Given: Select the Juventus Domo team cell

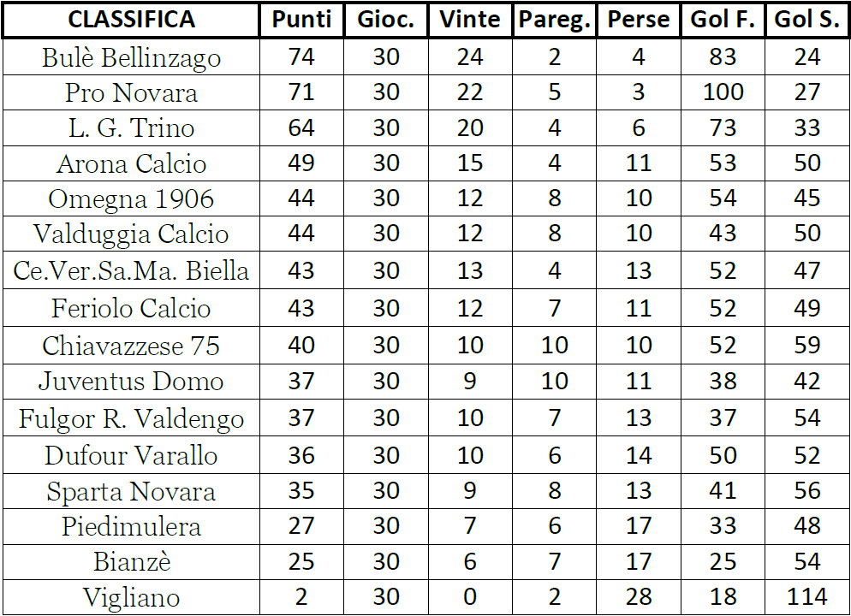Looking at the screenshot, I should pos(131,382).
